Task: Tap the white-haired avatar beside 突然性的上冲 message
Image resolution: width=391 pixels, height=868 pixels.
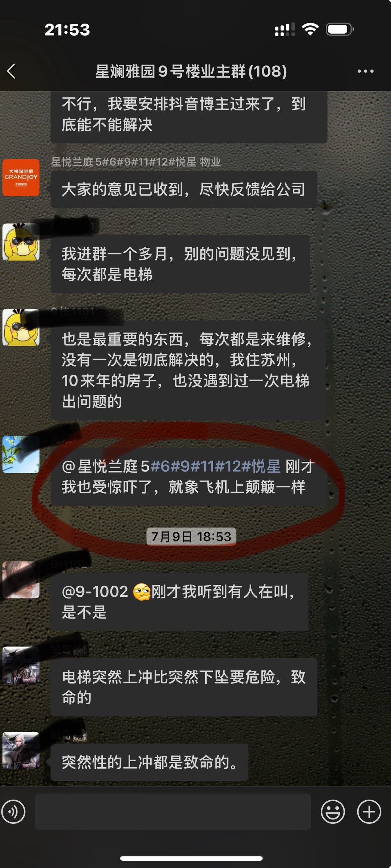Action: 21,750
